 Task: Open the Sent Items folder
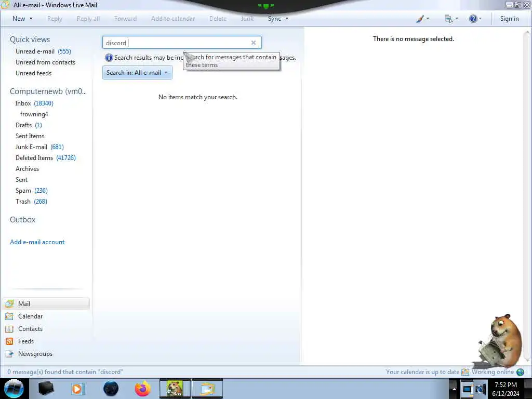(x=30, y=136)
